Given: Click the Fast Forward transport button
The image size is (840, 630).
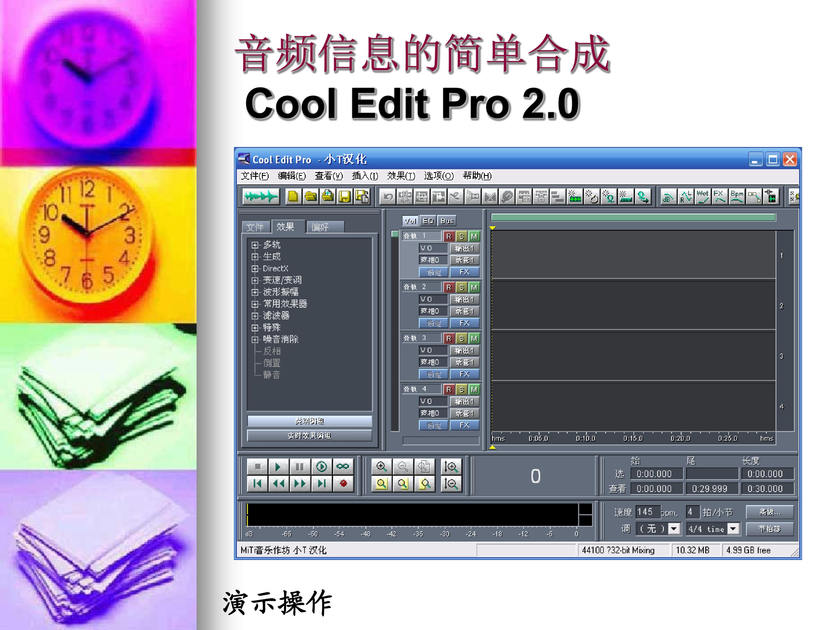Looking at the screenshot, I should (x=300, y=483).
